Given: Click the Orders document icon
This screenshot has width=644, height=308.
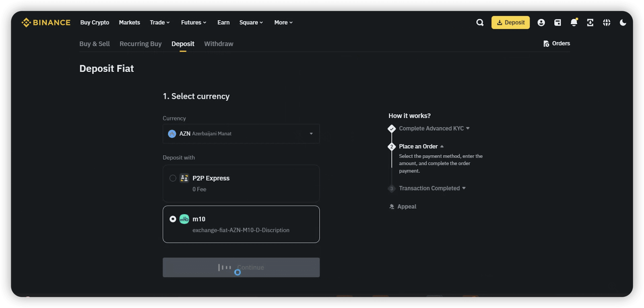Looking at the screenshot, I should (x=546, y=44).
